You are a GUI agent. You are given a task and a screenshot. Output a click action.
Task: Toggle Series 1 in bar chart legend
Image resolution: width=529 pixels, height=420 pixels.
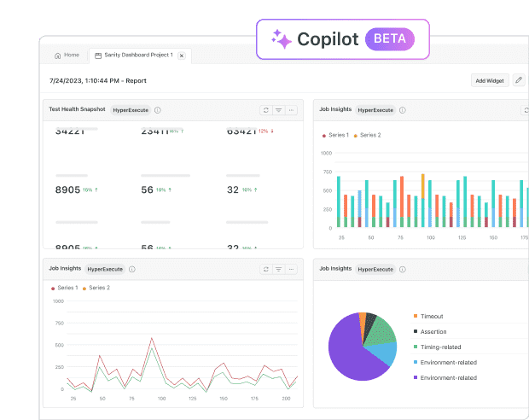click(336, 135)
